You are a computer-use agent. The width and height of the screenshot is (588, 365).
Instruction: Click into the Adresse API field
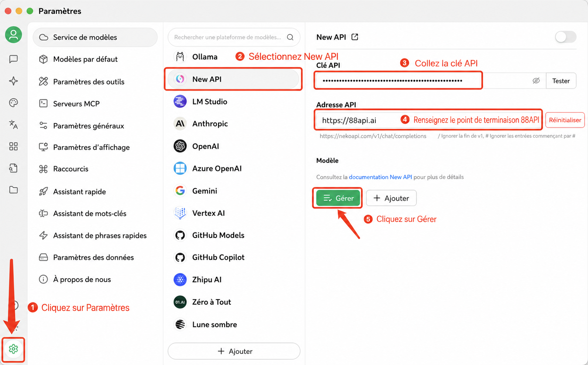point(429,120)
